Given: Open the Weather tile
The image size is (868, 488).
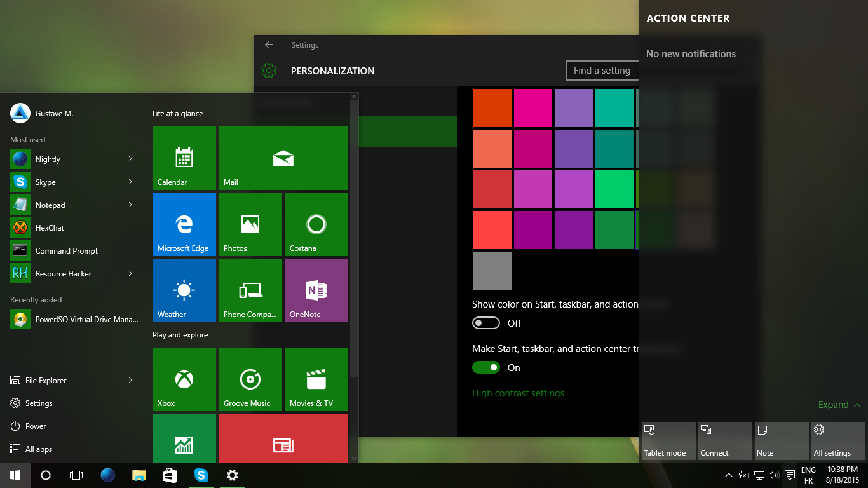Looking at the screenshot, I should [184, 290].
